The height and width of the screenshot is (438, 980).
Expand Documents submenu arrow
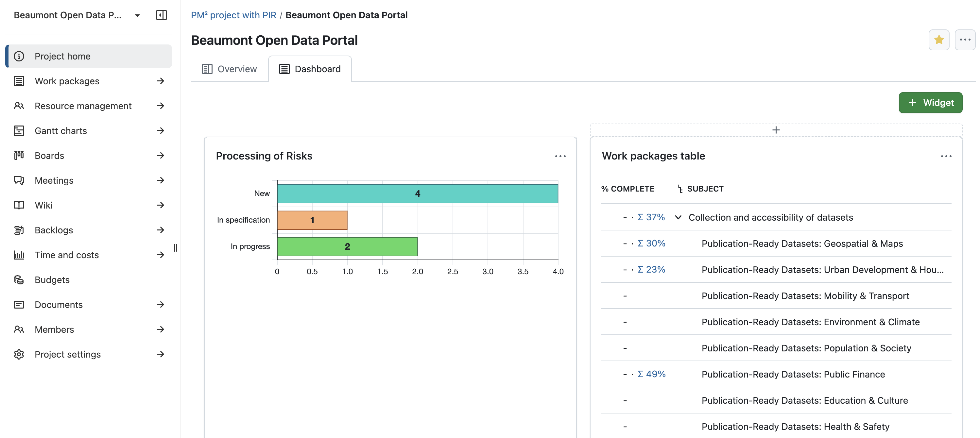161,305
